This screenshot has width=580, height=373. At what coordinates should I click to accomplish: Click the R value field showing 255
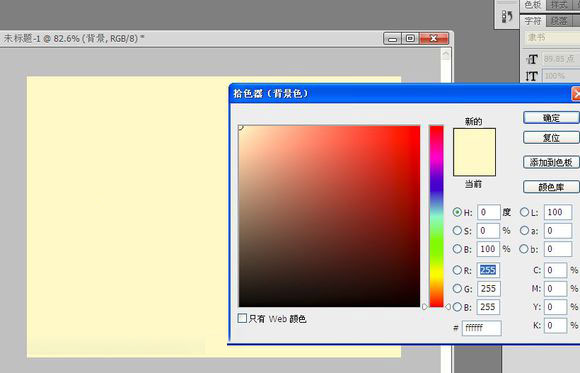tap(489, 270)
